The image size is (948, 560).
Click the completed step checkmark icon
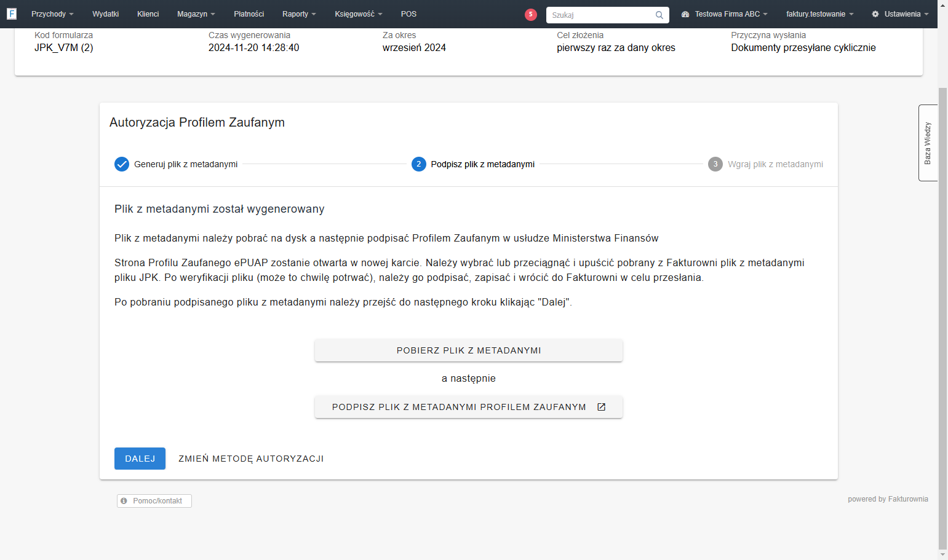coord(122,164)
